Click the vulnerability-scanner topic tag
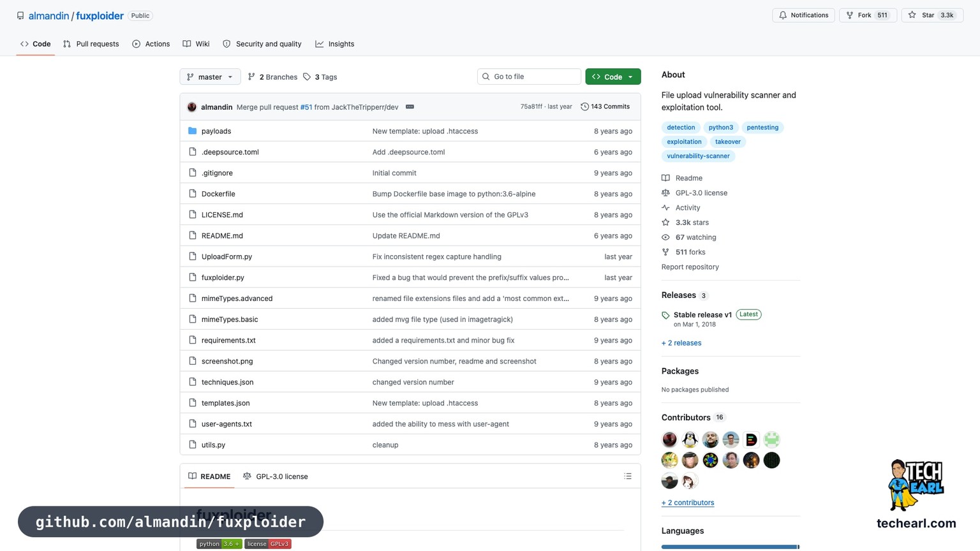This screenshot has width=980, height=551. [x=698, y=156]
